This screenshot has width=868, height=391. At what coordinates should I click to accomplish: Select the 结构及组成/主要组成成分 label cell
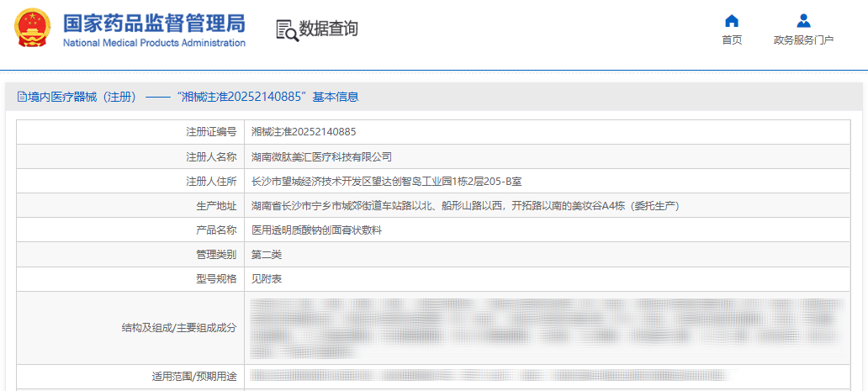[x=130, y=328]
